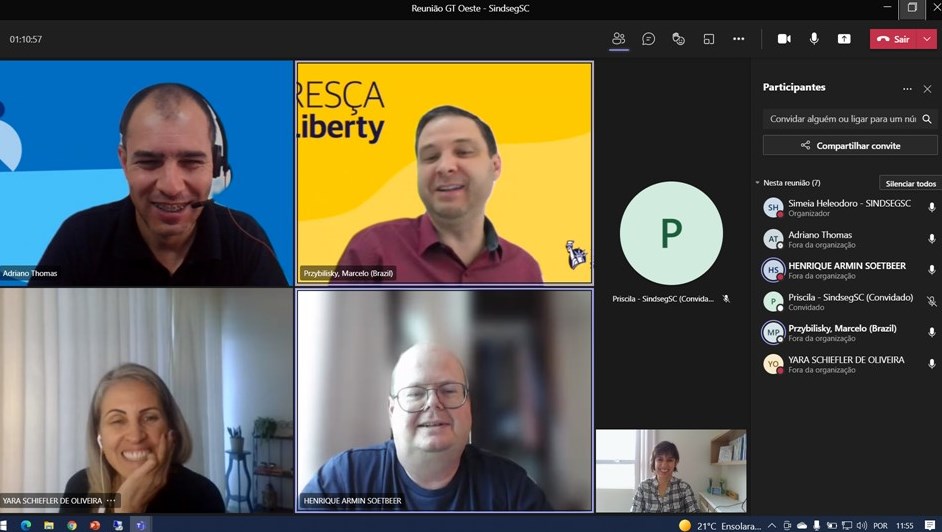942x532 pixels.
Task: Open the meeting chat panel
Action: point(648,39)
